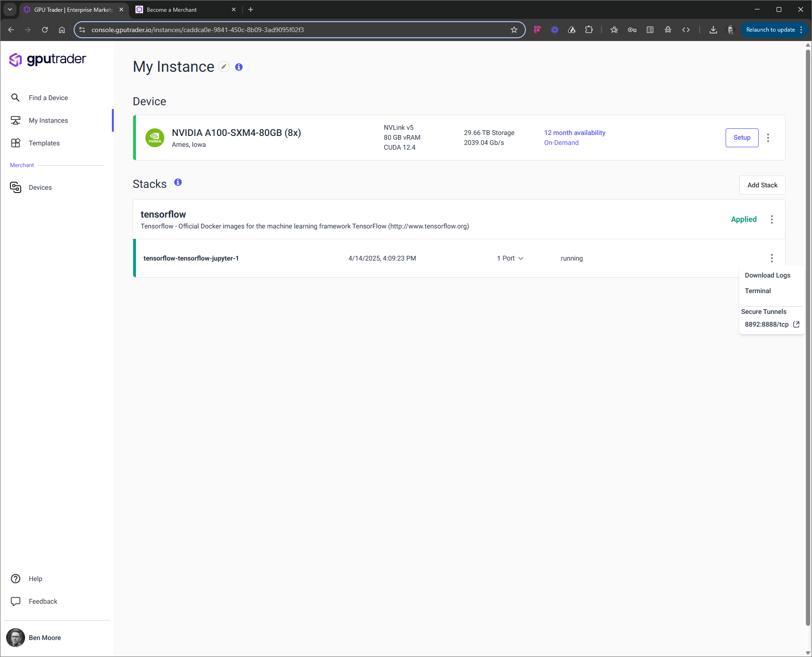
Task: Open a new browser tab
Action: [251, 9]
